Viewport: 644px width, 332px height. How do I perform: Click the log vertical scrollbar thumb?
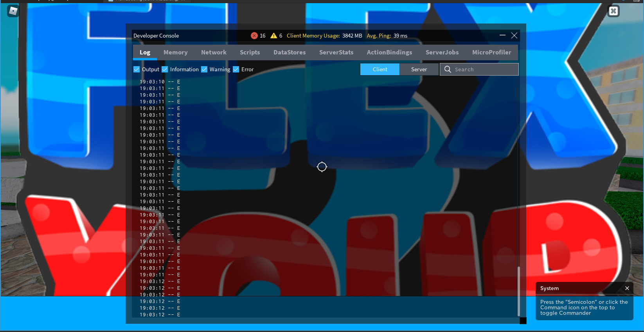point(519,291)
